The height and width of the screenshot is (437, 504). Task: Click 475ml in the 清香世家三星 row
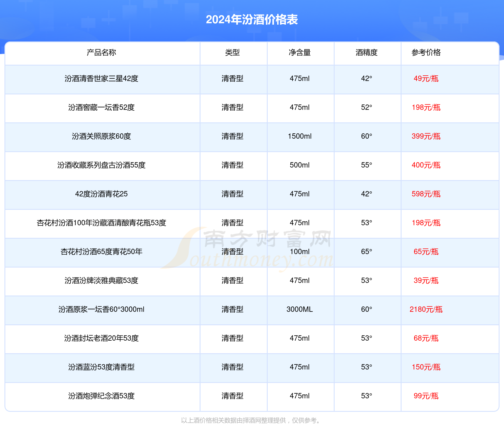300,78
